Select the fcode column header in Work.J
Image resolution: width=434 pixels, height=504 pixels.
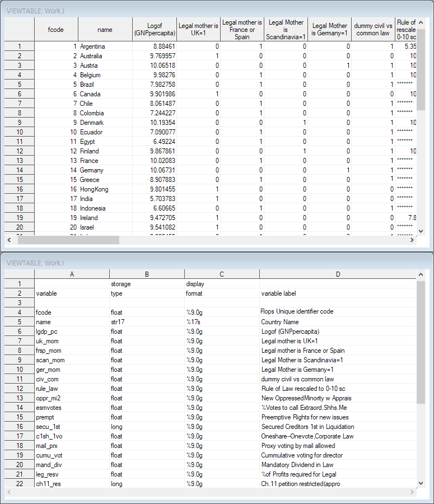(x=56, y=30)
